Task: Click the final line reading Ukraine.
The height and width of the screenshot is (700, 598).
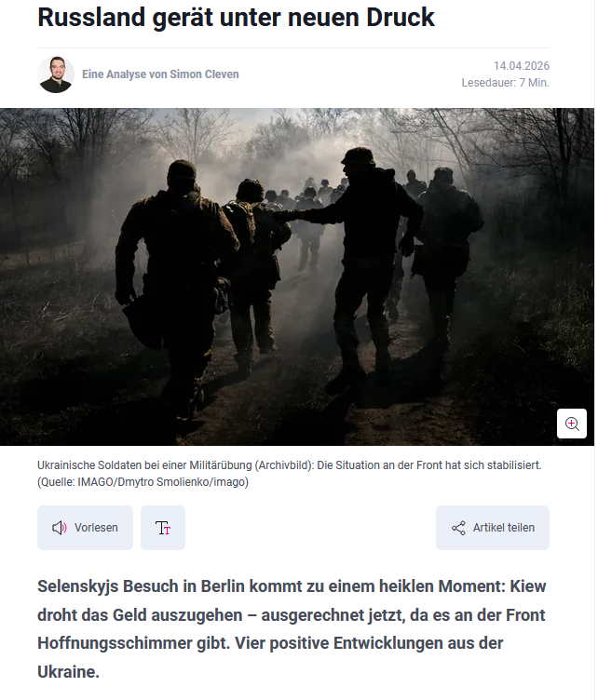Action: coord(68,672)
